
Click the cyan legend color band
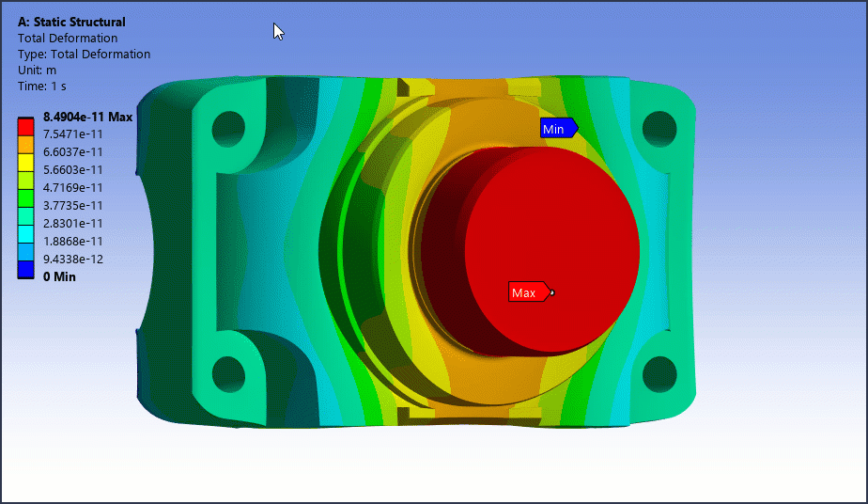pos(26,233)
